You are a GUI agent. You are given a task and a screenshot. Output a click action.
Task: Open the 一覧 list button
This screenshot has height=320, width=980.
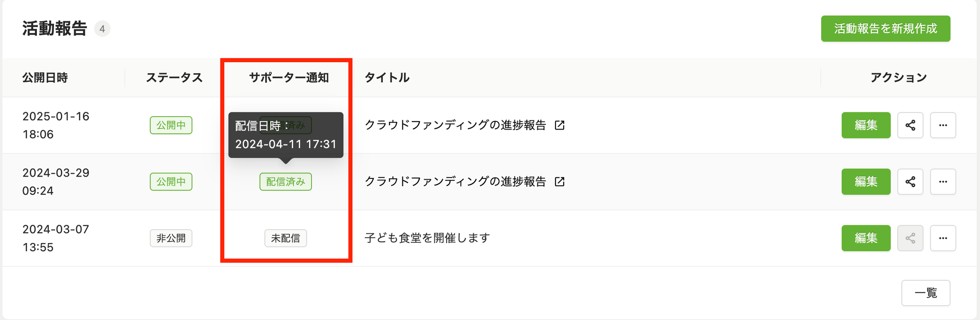pos(926,293)
